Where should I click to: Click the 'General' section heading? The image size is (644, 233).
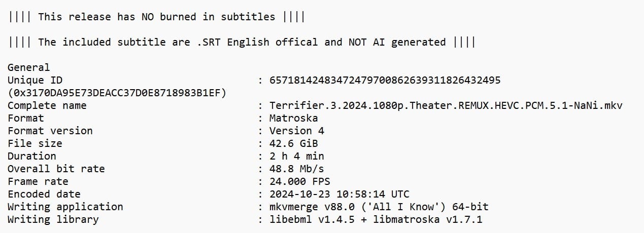coord(29,67)
